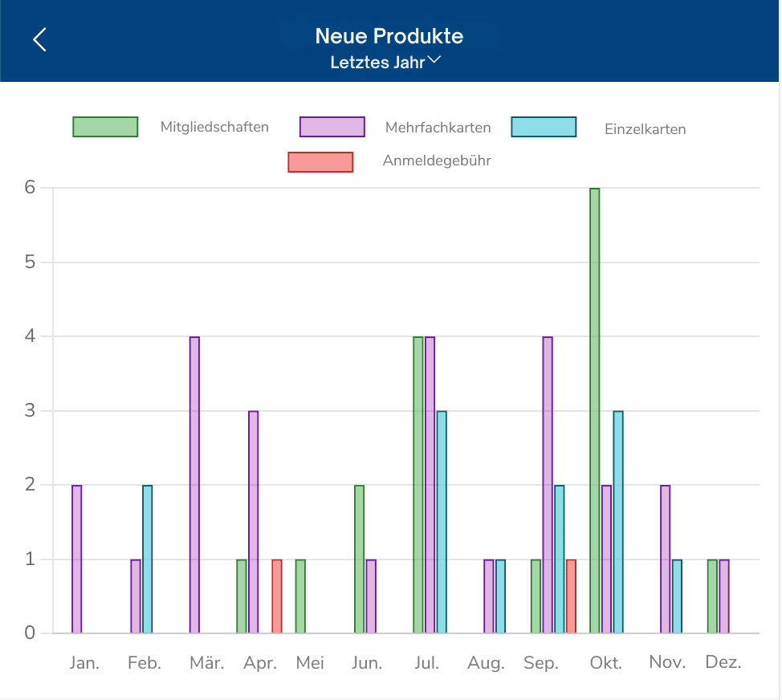Select the tall green Okt. Mitgliedschaften bar
Image resolution: width=782 pixels, height=700 pixels.
click(594, 411)
